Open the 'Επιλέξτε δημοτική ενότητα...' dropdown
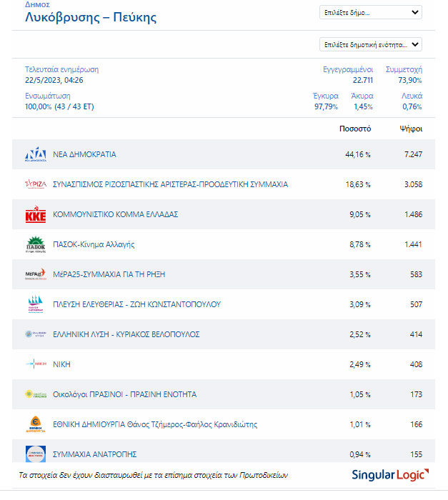 click(x=370, y=44)
